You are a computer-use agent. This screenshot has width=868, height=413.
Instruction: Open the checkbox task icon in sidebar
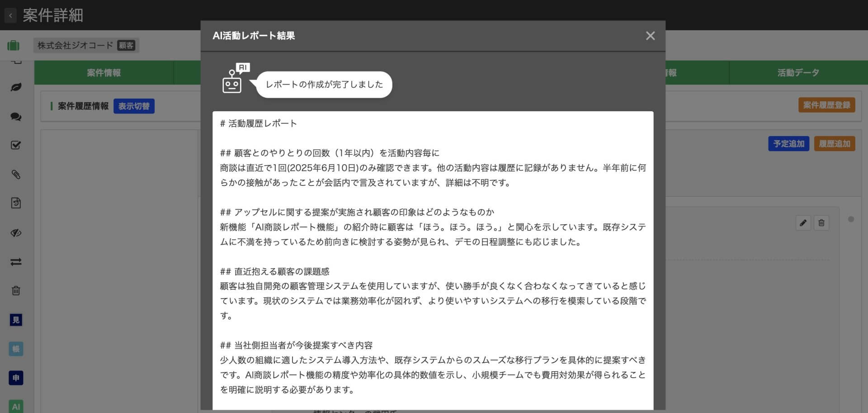coord(16,145)
